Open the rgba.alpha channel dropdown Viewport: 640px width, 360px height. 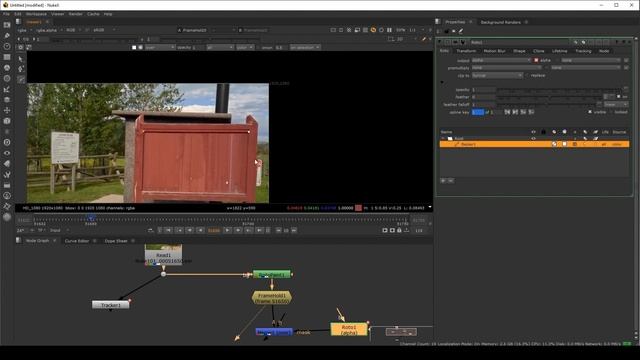(49, 30)
